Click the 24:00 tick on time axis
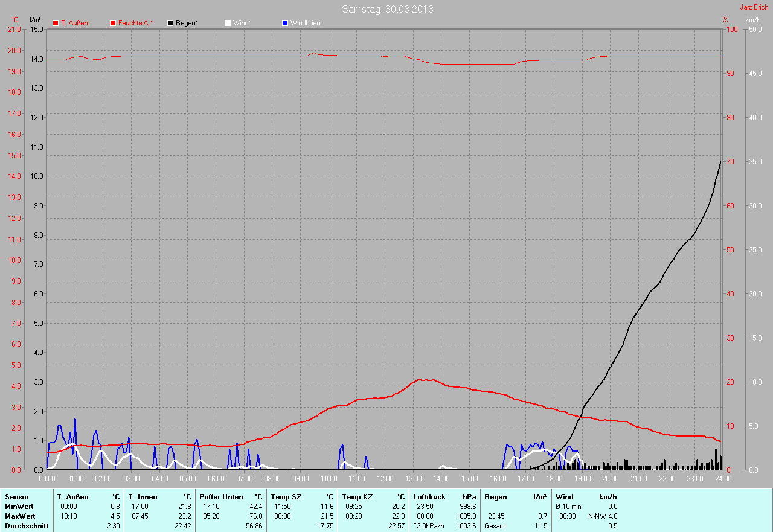773x532 pixels. (723, 478)
